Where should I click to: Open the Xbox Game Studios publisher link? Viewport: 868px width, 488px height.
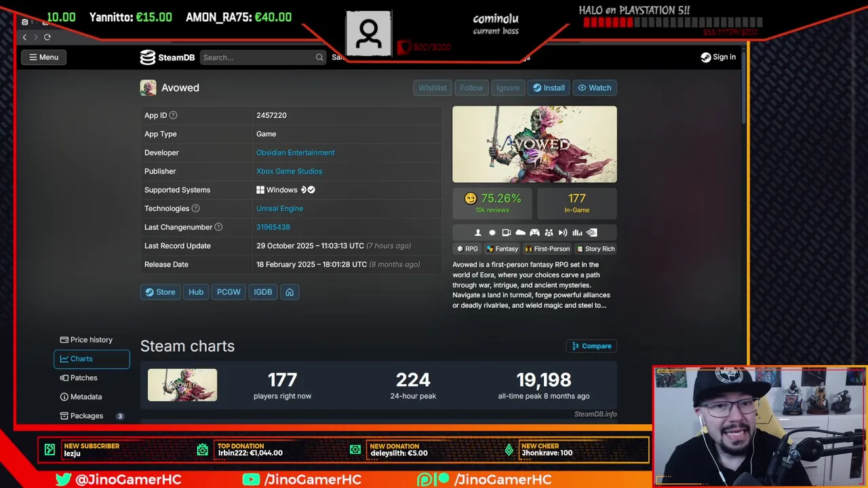click(x=290, y=171)
